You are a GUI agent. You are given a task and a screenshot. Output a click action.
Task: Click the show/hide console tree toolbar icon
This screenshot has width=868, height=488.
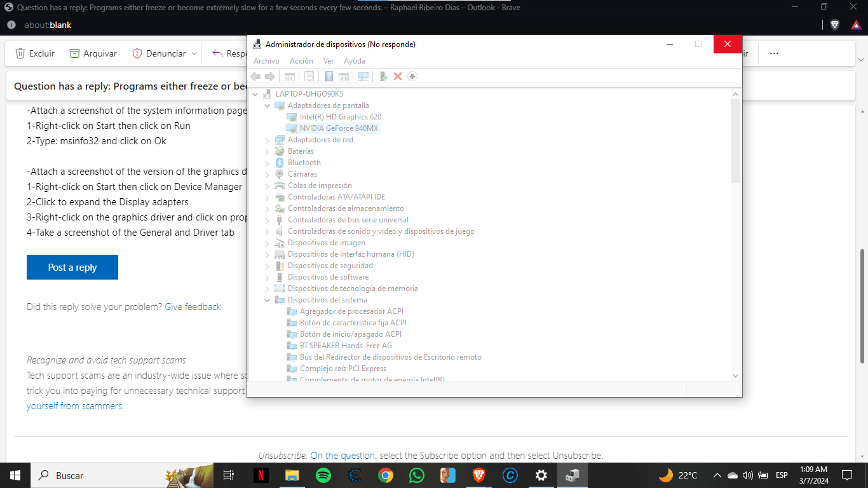(x=289, y=76)
